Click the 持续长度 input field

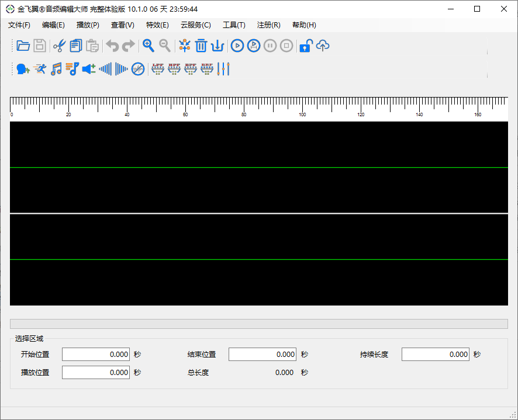435,355
